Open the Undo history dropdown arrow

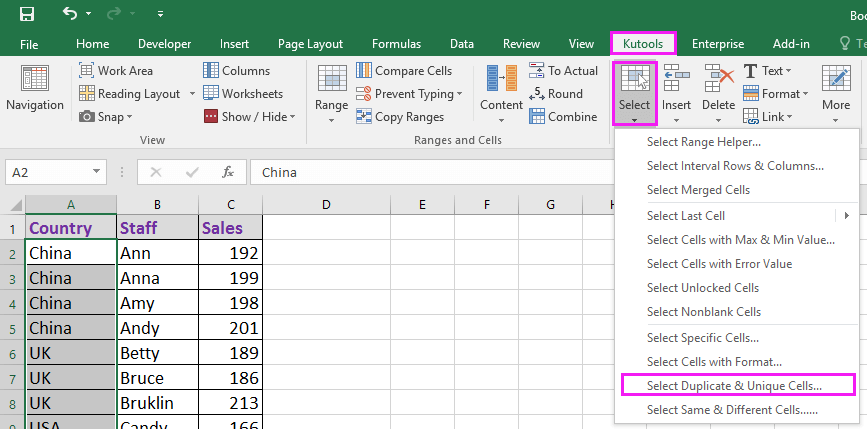[x=88, y=14]
